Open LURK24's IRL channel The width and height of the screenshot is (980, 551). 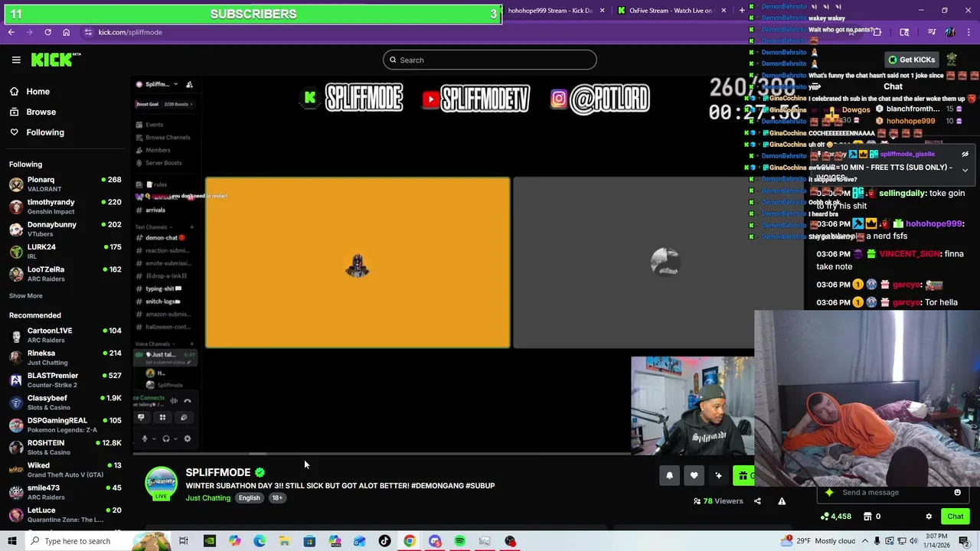(65, 252)
